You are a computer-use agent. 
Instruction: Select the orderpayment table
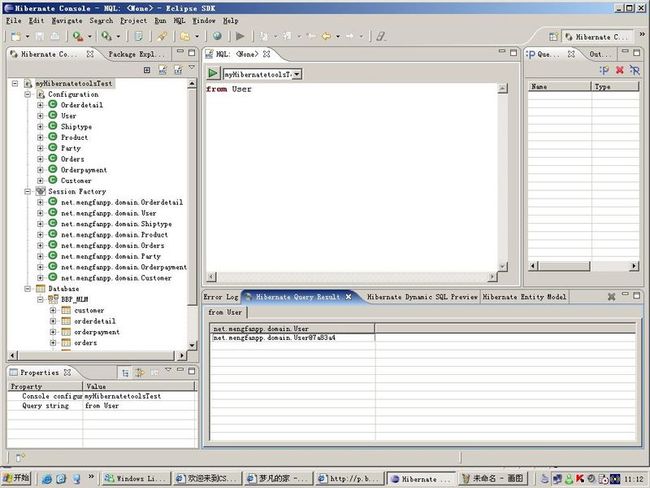coord(97,332)
